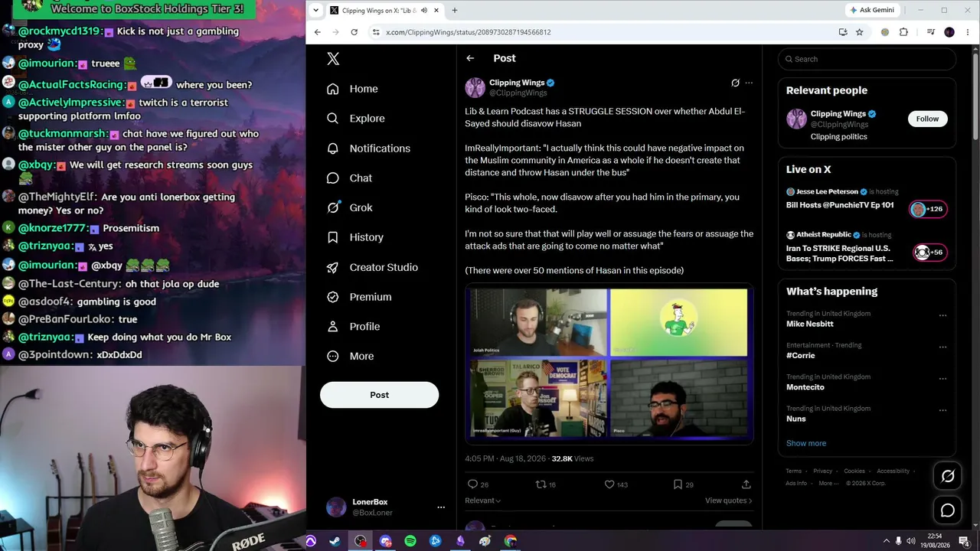Viewport: 980px width, 551px height.
Task: Open Chrome Extensions puzzle icon
Action: coord(903,32)
